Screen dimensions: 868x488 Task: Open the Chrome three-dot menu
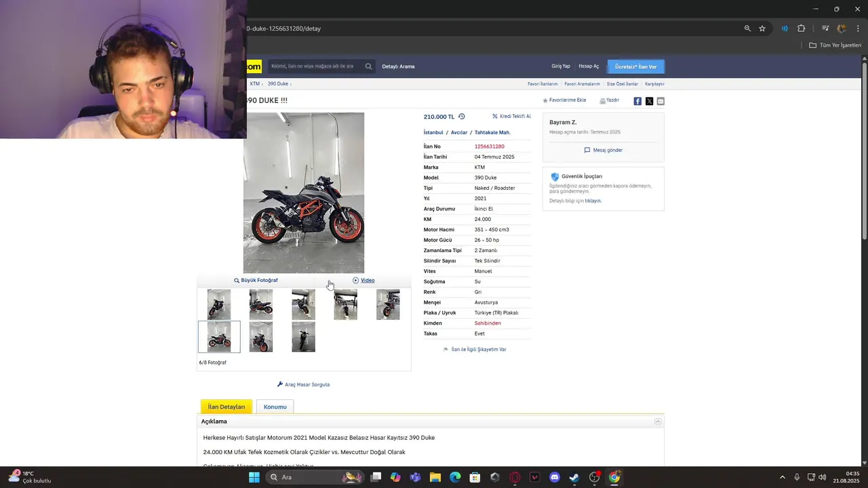pos(859,28)
